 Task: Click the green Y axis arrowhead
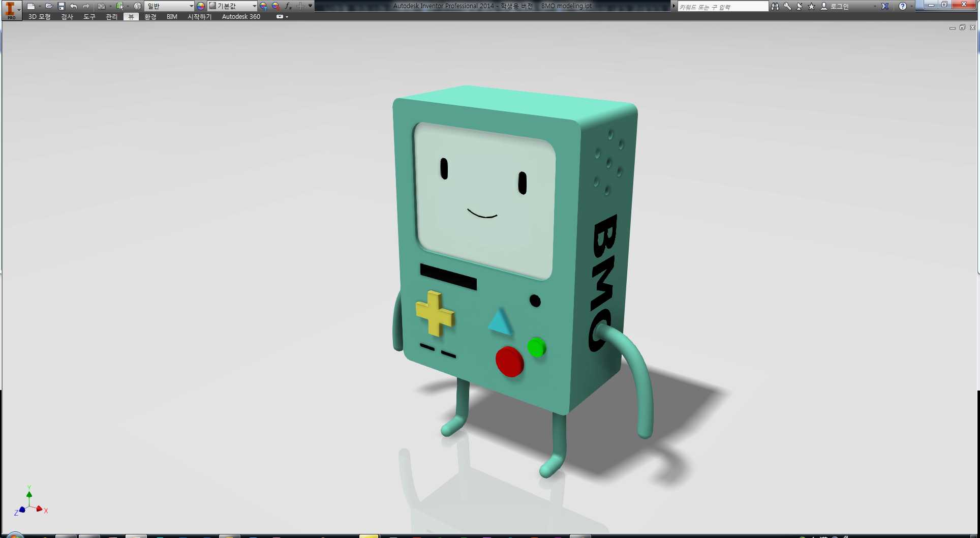29,494
